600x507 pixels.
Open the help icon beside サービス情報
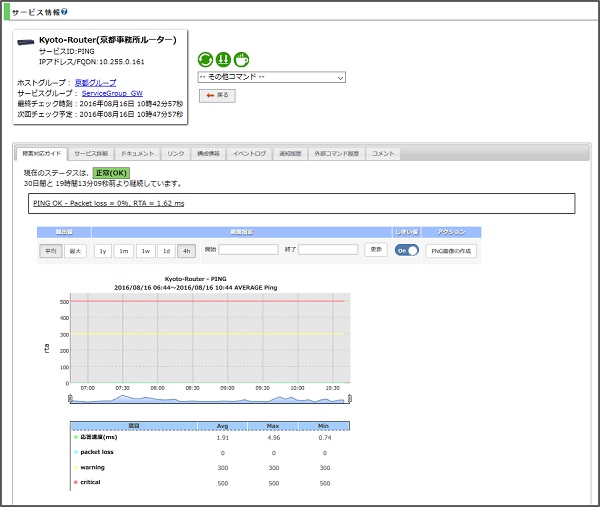click(x=64, y=12)
